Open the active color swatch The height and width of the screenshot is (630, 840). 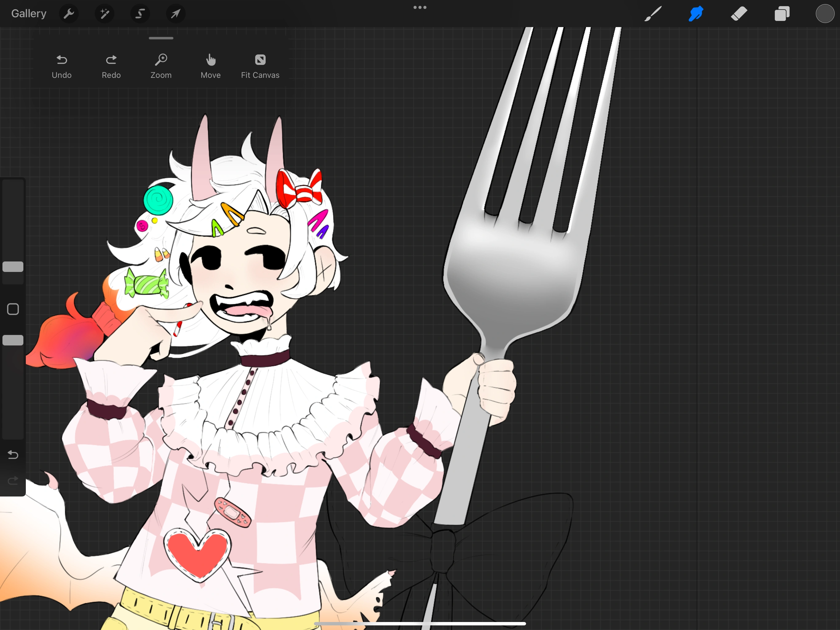click(x=824, y=14)
